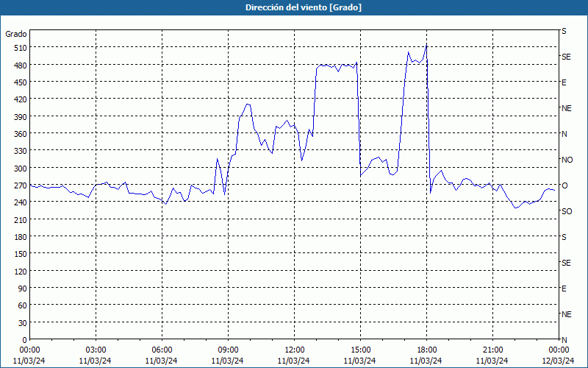Click the 450 degree axis label
Screen dimensions: 588x368
(21, 82)
